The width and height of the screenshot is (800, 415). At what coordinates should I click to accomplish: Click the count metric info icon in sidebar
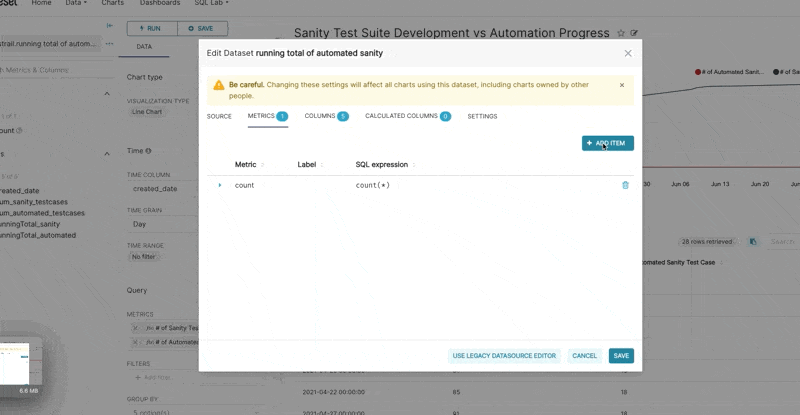(19, 131)
